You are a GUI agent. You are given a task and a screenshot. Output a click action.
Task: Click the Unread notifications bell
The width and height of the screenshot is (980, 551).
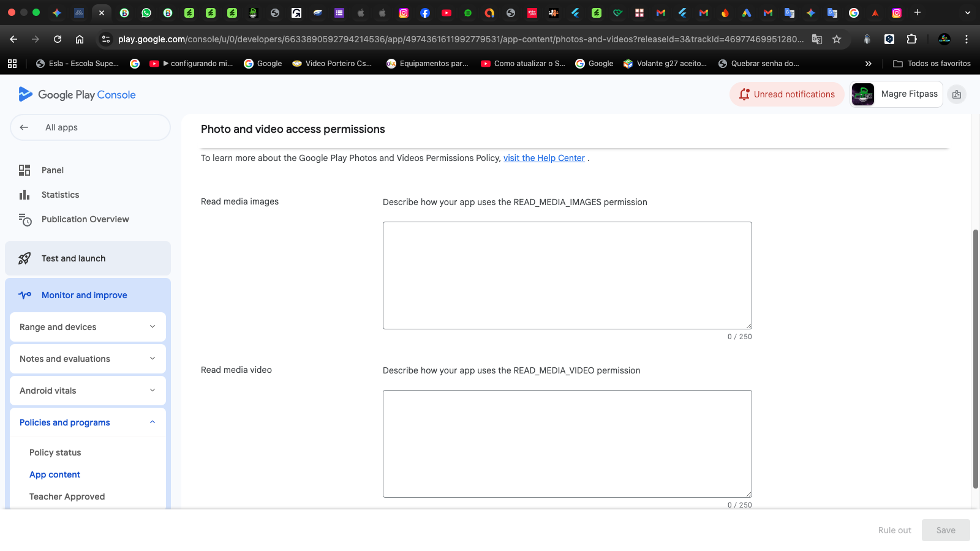pos(745,94)
